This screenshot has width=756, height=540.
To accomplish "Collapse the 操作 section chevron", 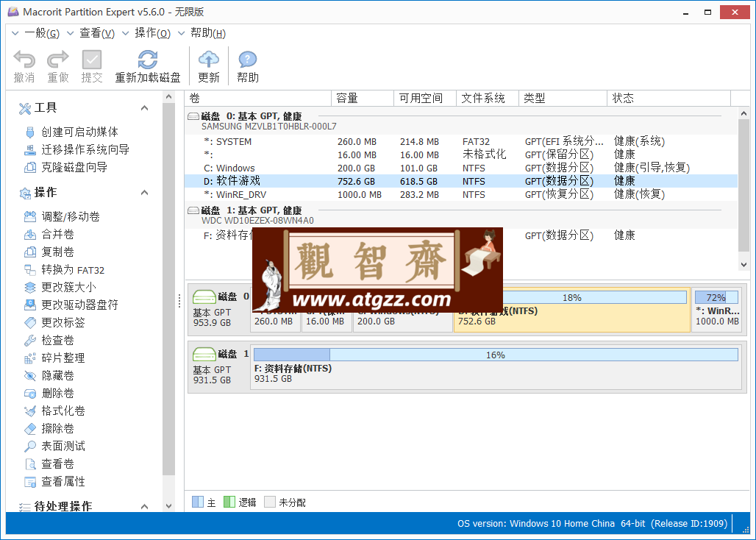I will click(144, 193).
